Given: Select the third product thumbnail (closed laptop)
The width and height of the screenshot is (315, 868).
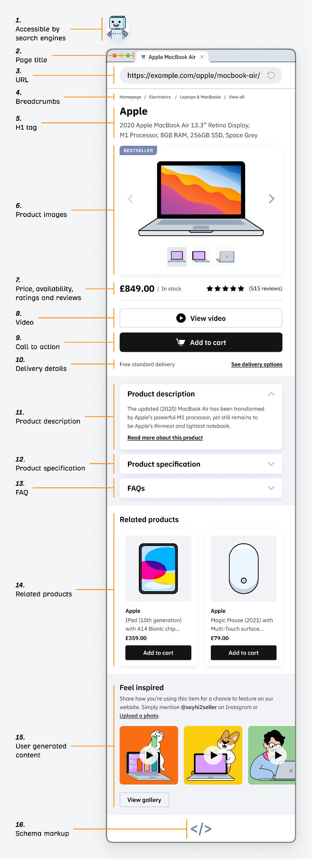Looking at the screenshot, I should click(225, 256).
